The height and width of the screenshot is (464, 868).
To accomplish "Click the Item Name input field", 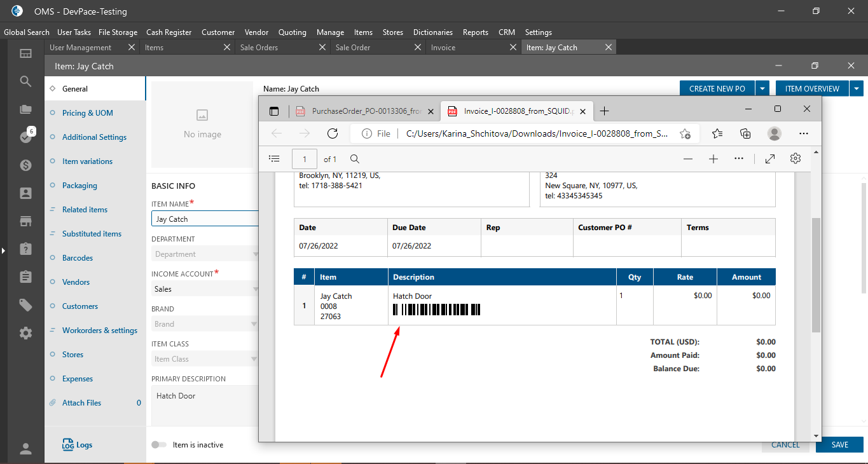I will [205, 219].
